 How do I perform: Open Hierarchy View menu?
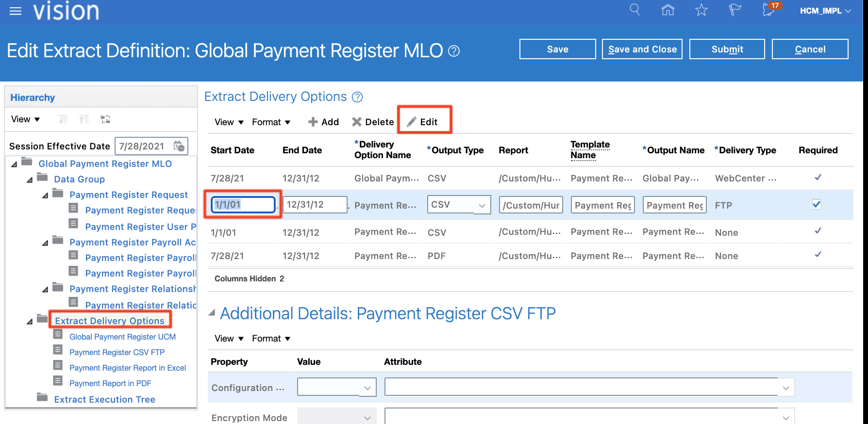(25, 119)
